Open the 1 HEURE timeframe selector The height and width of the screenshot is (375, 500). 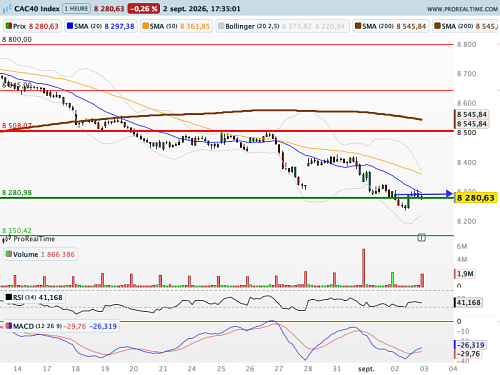click(x=76, y=8)
